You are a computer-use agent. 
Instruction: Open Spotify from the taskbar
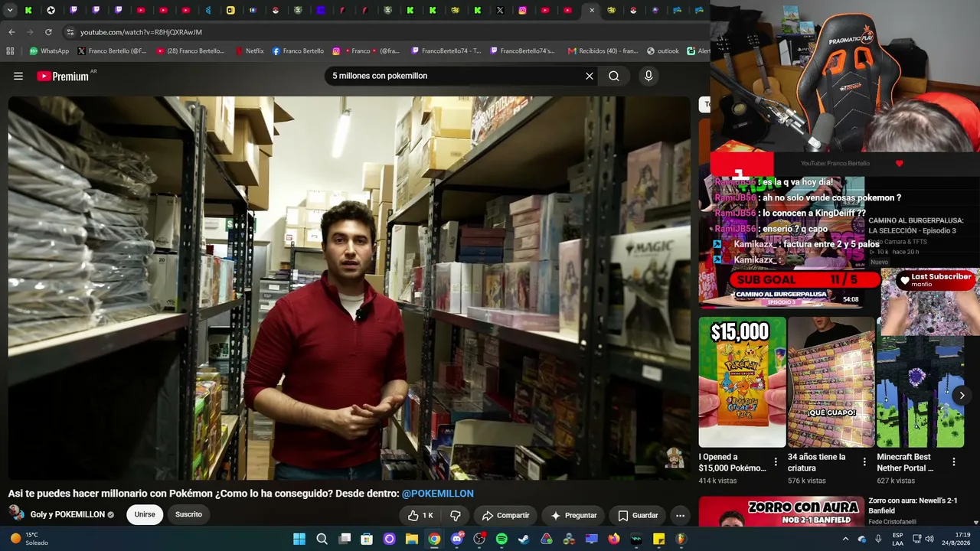click(x=501, y=539)
